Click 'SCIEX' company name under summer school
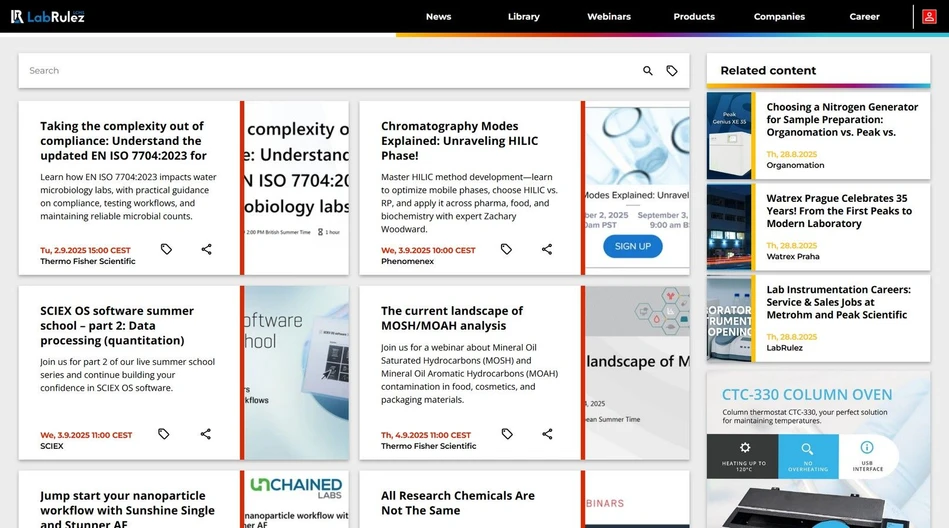Screen dimensions: 949x528 51,446
